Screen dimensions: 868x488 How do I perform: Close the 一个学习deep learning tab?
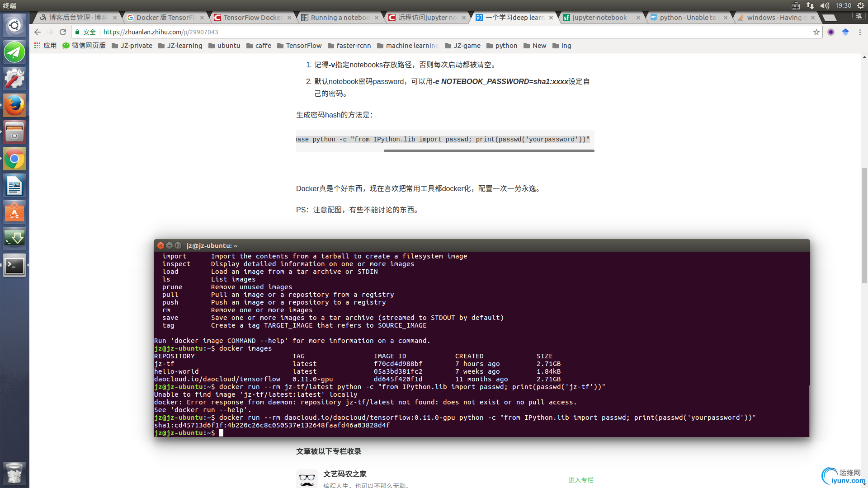tap(551, 18)
